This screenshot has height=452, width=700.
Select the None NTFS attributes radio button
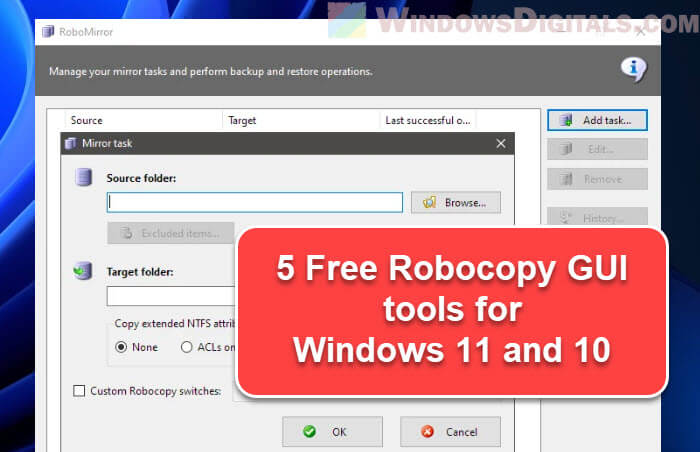coord(121,347)
